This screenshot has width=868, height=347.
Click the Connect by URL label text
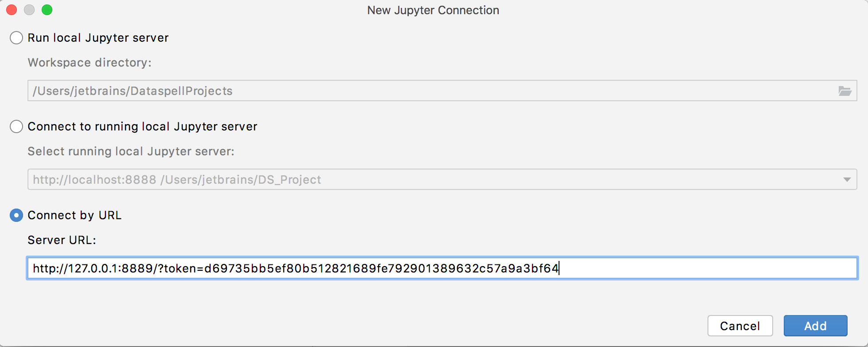point(74,215)
